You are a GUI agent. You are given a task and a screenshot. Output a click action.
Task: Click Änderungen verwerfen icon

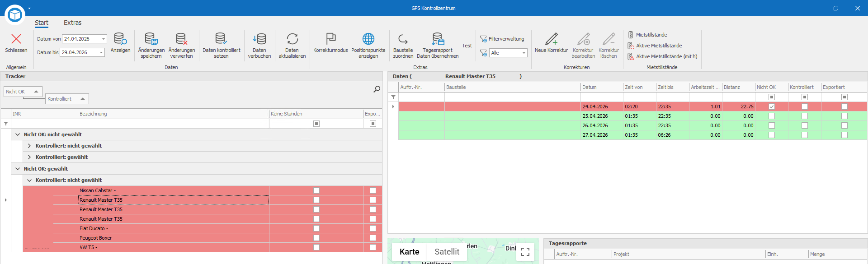click(x=181, y=39)
